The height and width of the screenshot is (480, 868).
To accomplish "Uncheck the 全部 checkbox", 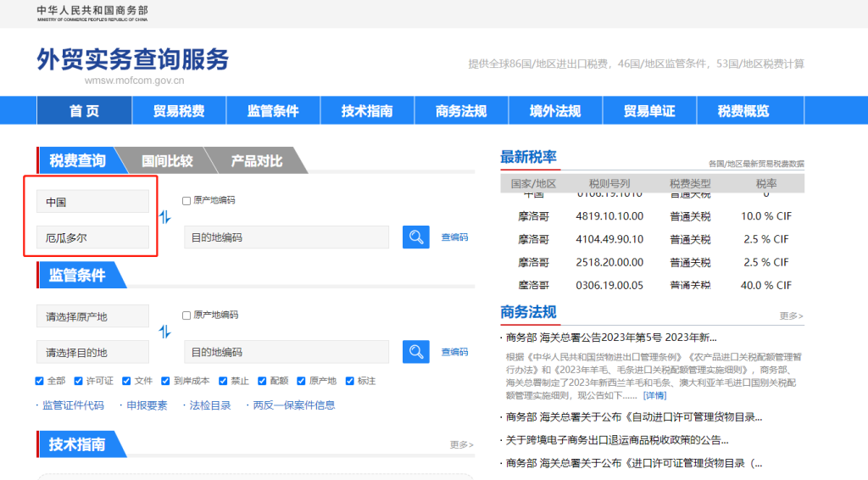I will (x=39, y=381).
